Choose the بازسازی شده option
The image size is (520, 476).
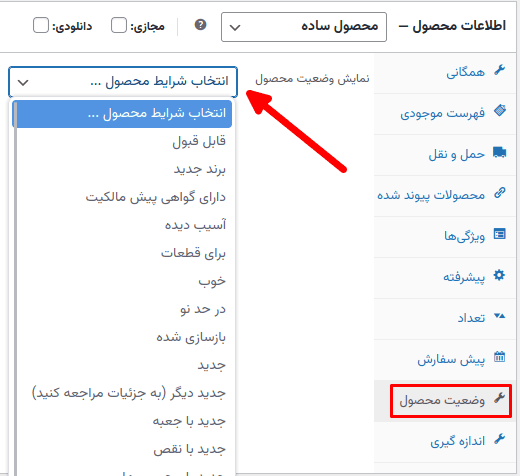(x=122, y=338)
